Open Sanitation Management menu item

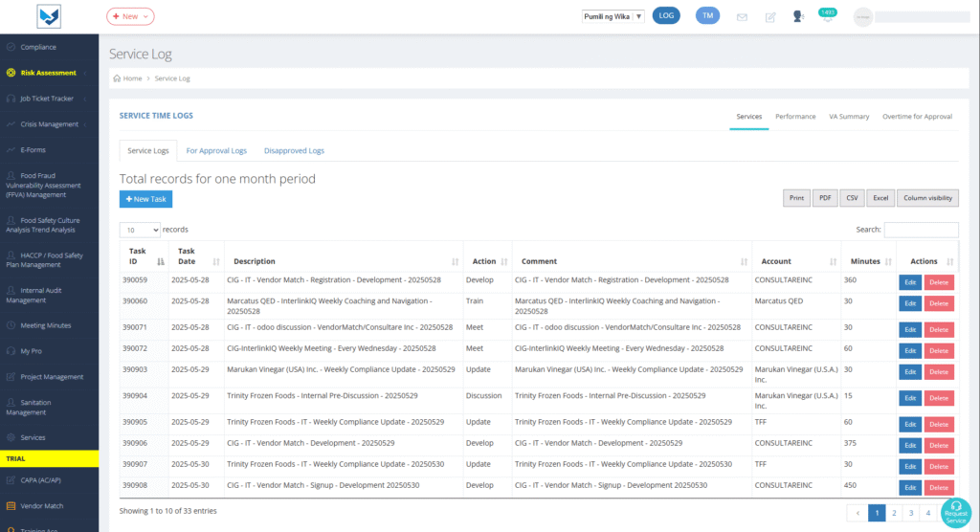(x=50, y=408)
